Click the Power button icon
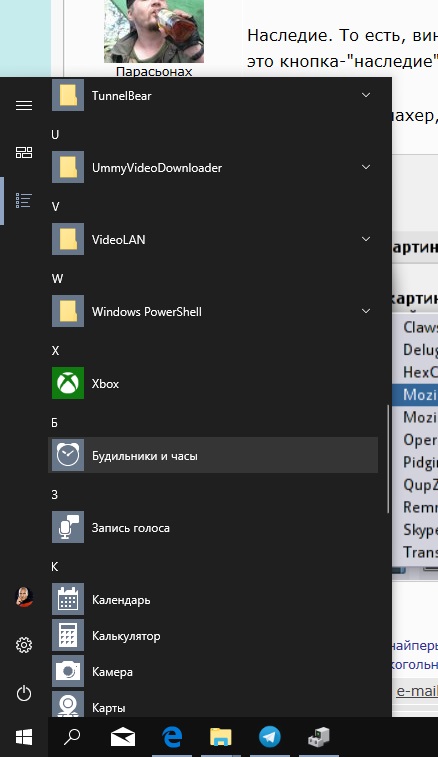The width and height of the screenshot is (438, 757). (x=24, y=693)
